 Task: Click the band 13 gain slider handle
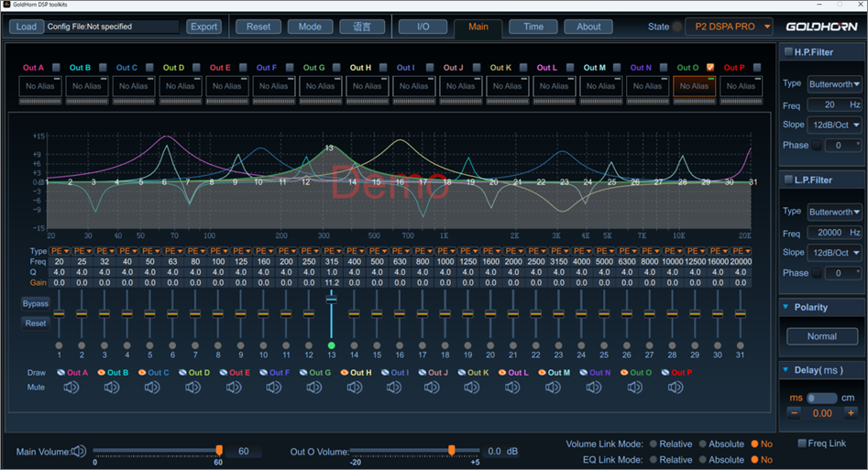click(x=331, y=300)
